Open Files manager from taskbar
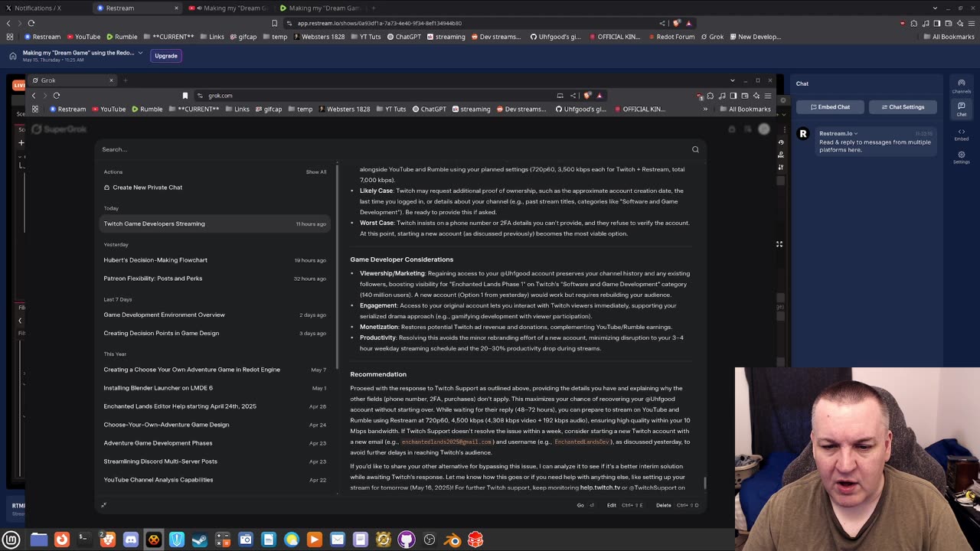 [x=39, y=540]
